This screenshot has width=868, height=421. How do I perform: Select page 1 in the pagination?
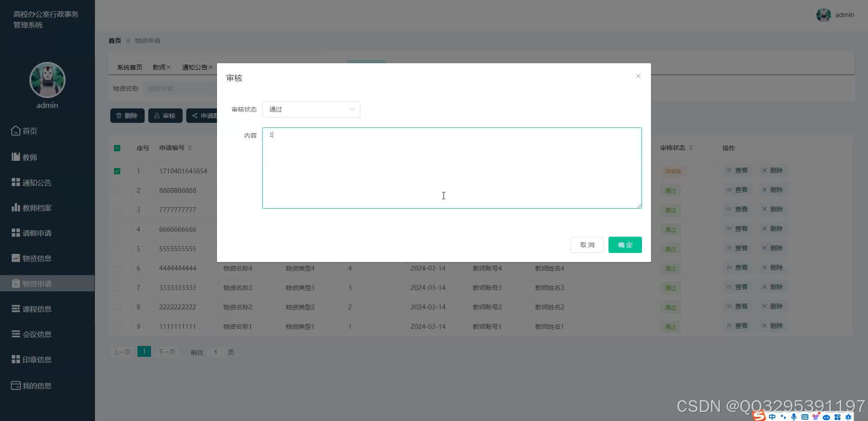pyautogui.click(x=144, y=351)
